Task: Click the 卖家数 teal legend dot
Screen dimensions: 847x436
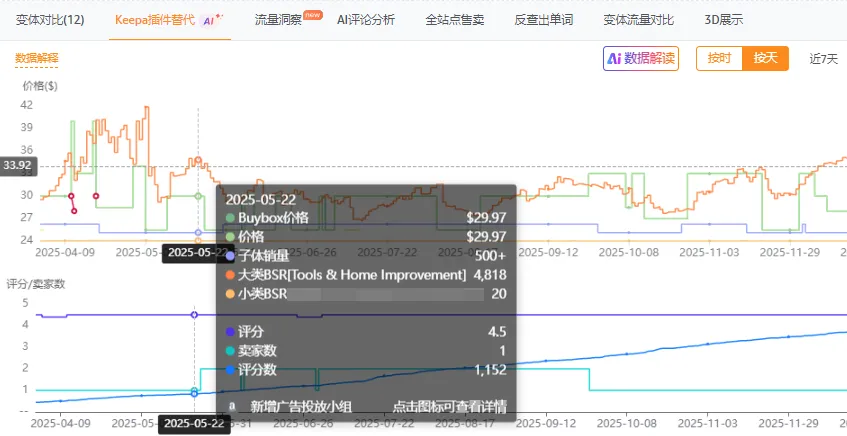Action: click(230, 351)
